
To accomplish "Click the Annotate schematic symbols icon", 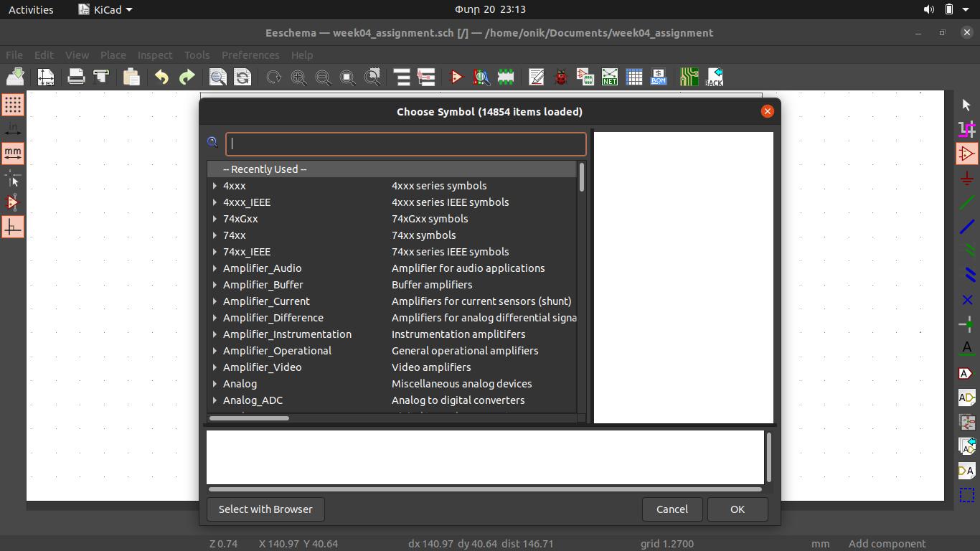I will tap(537, 77).
